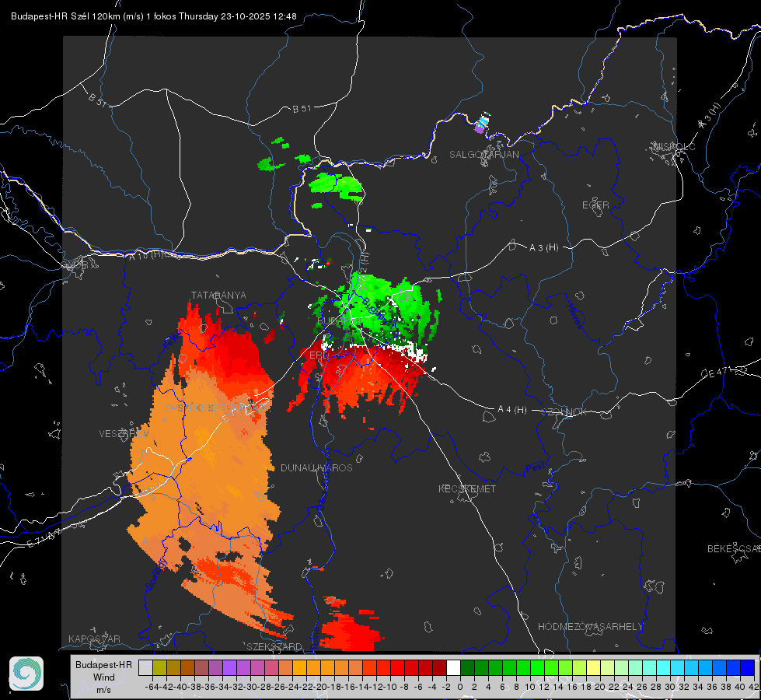Click the EGER city label
Viewport: 761px width, 700px height.
pyautogui.click(x=595, y=205)
